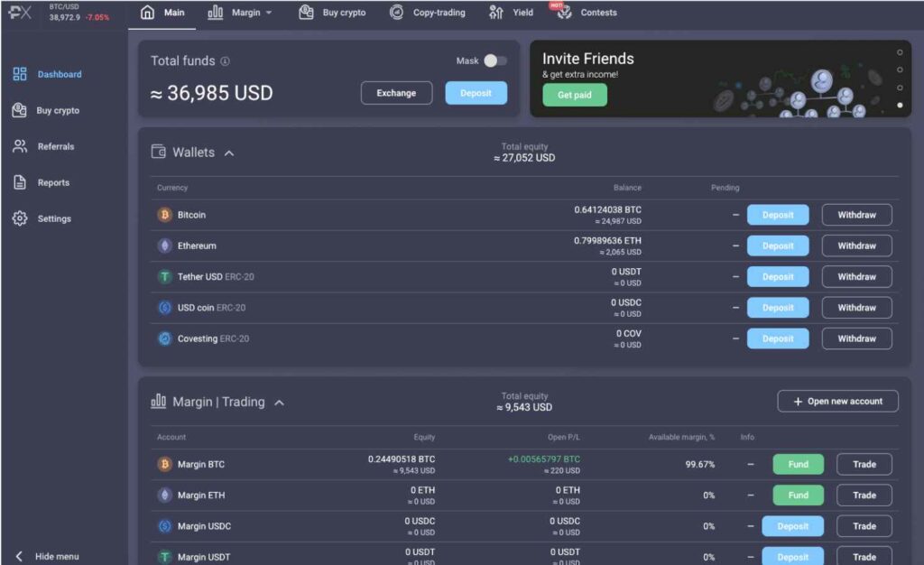Click the Bitcoin coin icon
The width and height of the screenshot is (924, 565).
[165, 215]
